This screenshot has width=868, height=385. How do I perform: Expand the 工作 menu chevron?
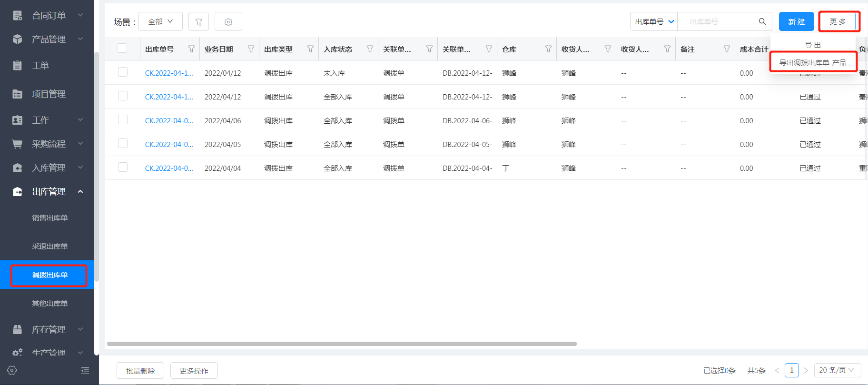(80, 120)
